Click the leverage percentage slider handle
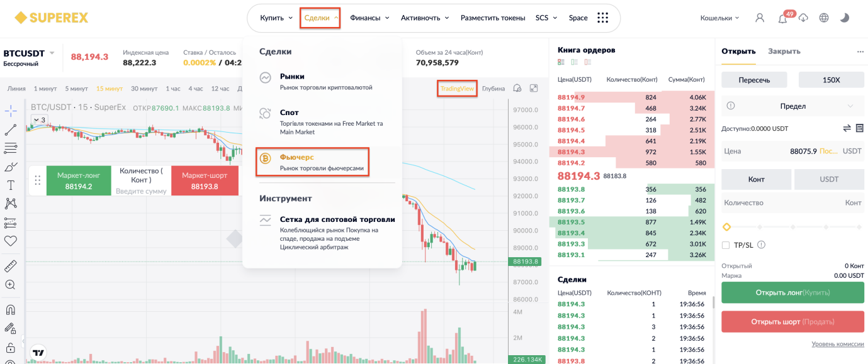868x364 pixels. [726, 227]
